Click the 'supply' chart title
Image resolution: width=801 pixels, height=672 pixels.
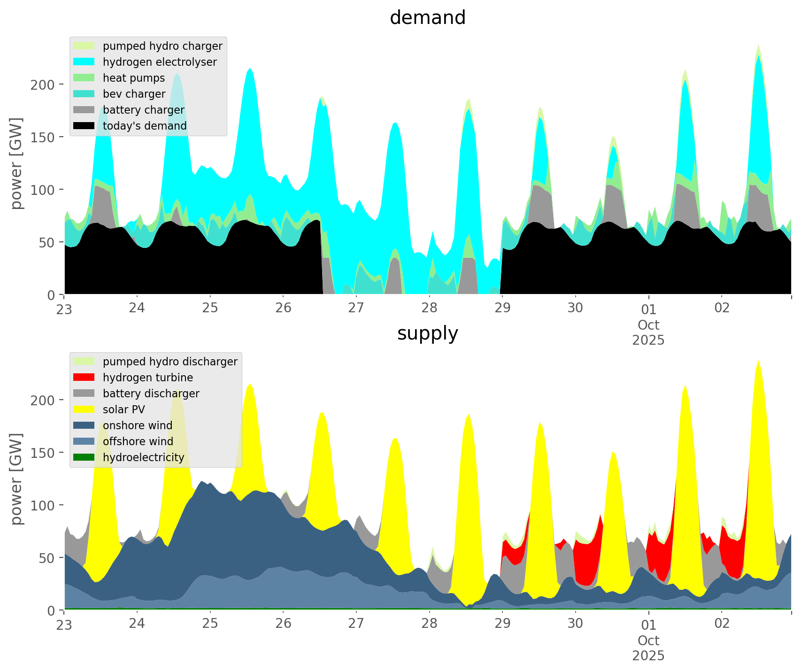tap(427, 333)
